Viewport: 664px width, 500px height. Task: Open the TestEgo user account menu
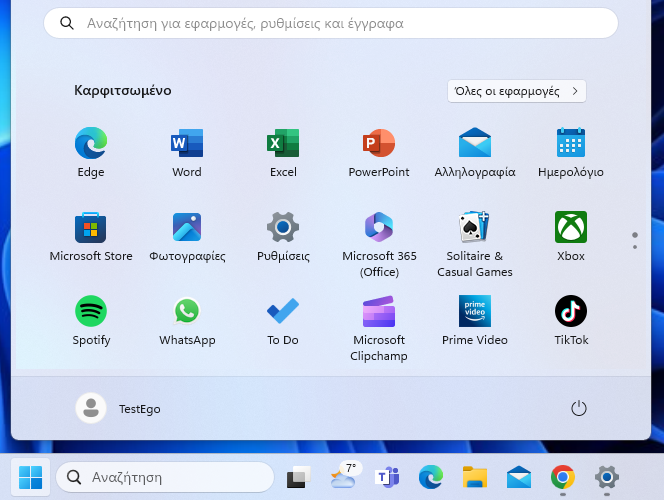118,409
